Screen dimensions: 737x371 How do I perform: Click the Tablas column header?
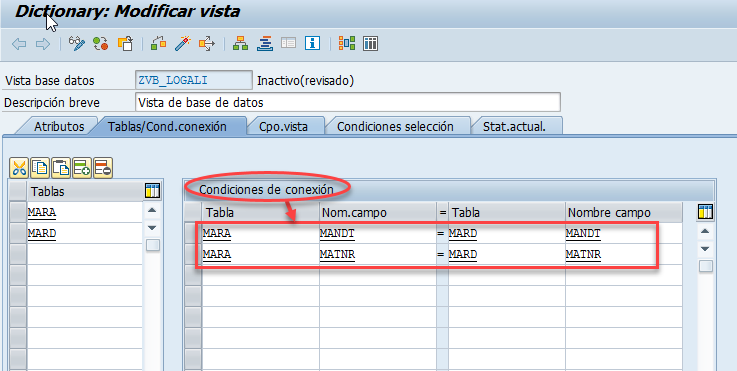[x=85, y=191]
